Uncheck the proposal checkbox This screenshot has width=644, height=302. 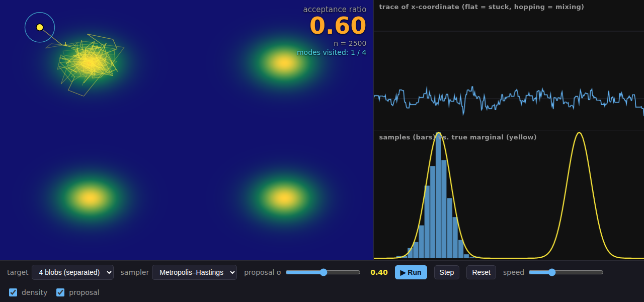pyautogui.click(x=60, y=292)
